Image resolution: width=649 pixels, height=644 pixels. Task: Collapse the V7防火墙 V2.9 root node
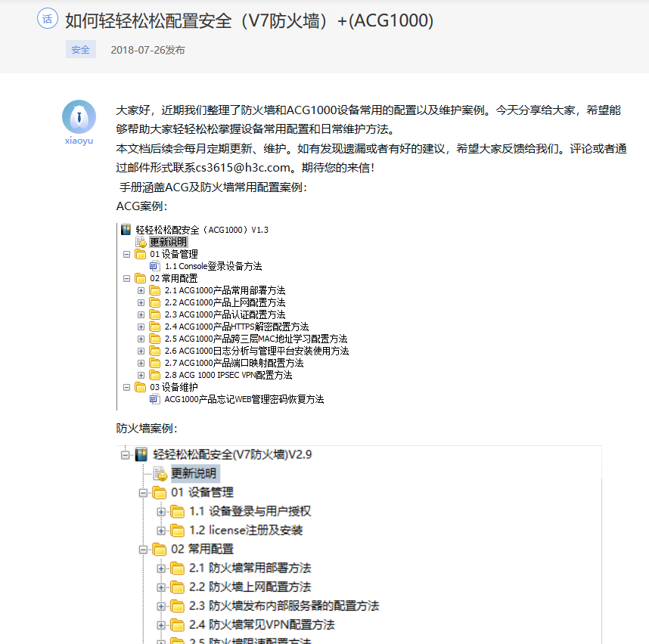[125, 455]
